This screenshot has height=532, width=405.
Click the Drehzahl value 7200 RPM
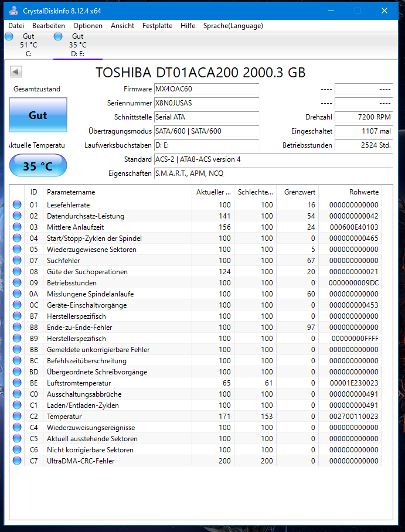(x=364, y=117)
